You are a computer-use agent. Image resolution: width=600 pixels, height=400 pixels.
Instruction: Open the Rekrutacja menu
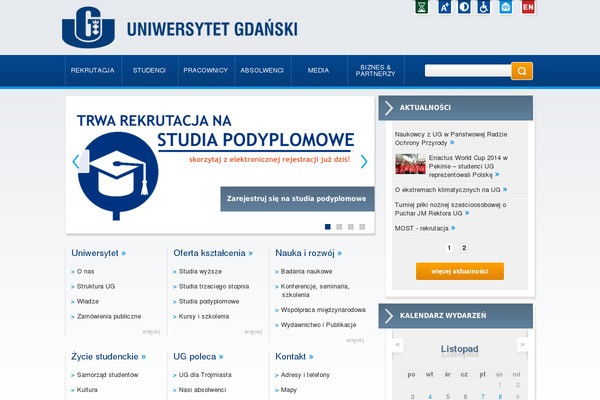[x=93, y=70]
